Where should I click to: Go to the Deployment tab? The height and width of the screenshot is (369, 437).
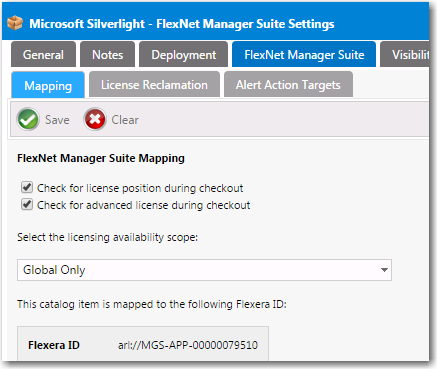(x=184, y=54)
